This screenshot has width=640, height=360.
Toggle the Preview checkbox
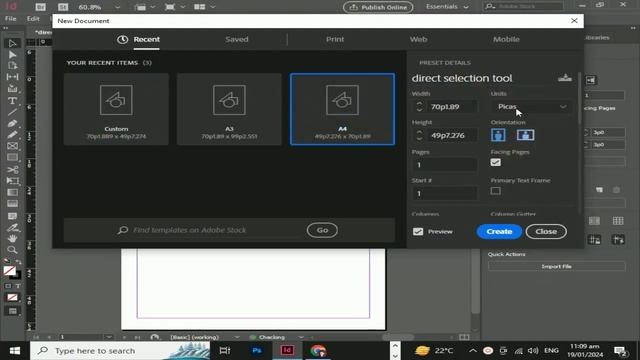tap(418, 231)
